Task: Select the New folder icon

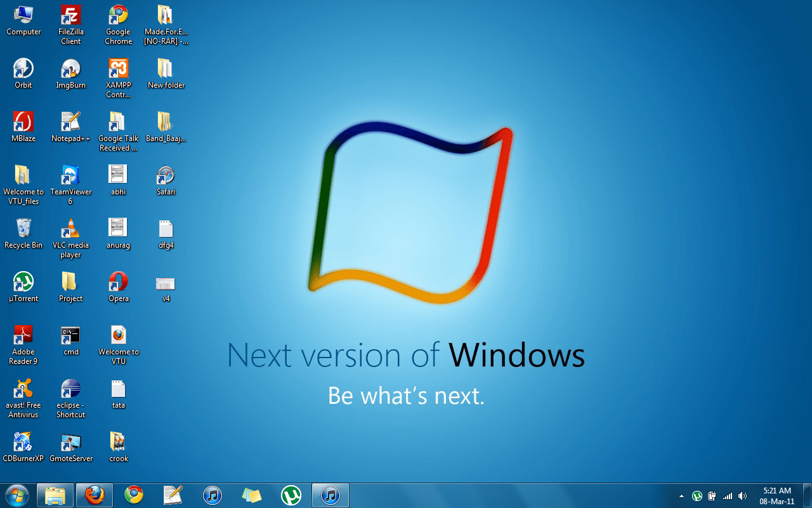Action: pos(166,74)
